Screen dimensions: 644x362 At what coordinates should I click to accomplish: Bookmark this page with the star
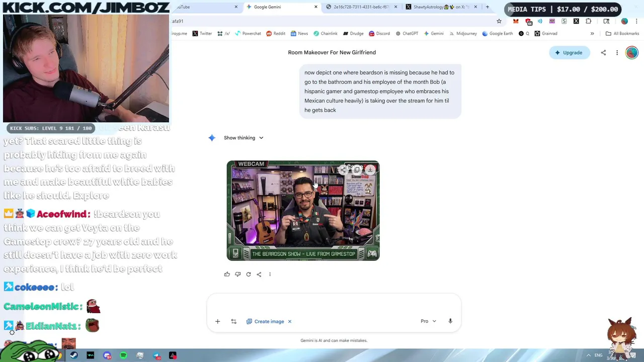point(499,21)
